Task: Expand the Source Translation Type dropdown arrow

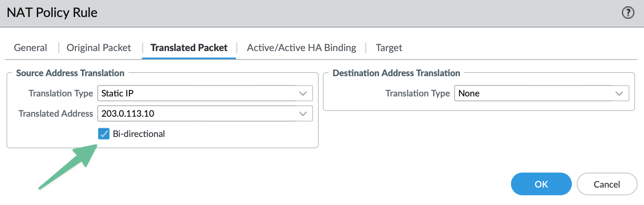Action: click(303, 93)
